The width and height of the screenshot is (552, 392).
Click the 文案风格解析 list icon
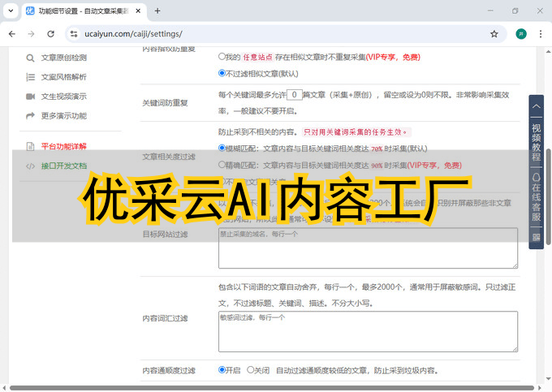(30, 77)
